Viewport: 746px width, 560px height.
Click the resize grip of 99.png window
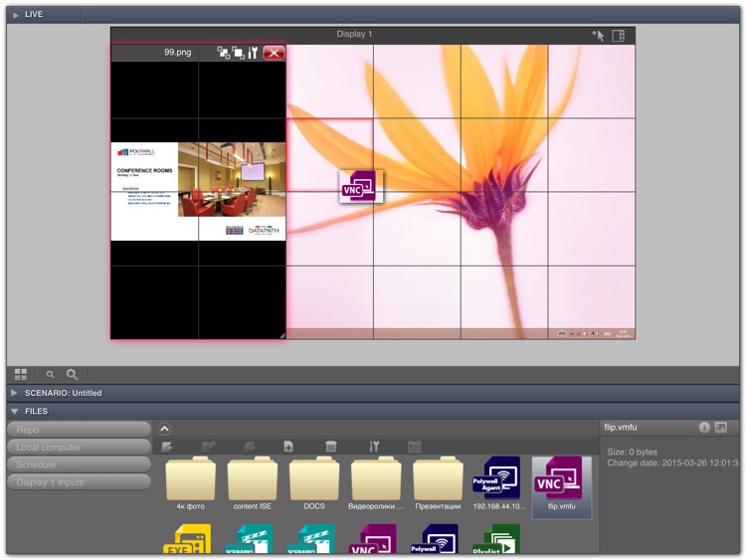(x=282, y=335)
